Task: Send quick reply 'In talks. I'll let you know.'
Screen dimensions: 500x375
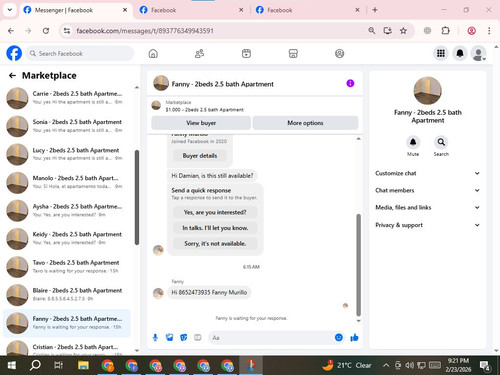Action: (215, 228)
